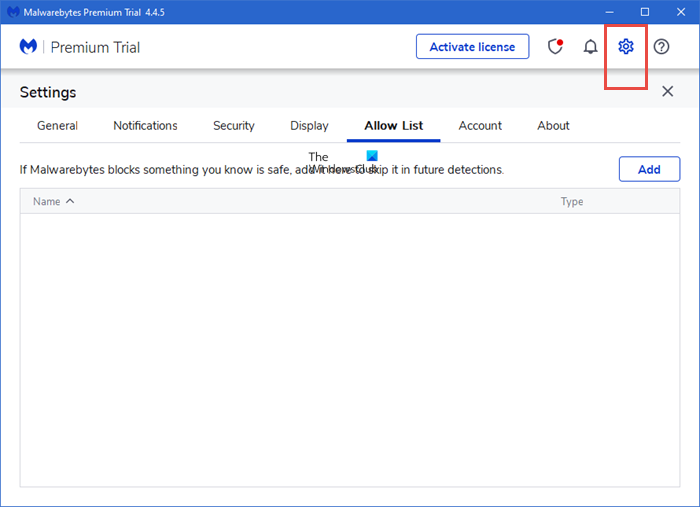Click the Type column header
Viewport: 700px width, 507px height.
click(572, 201)
